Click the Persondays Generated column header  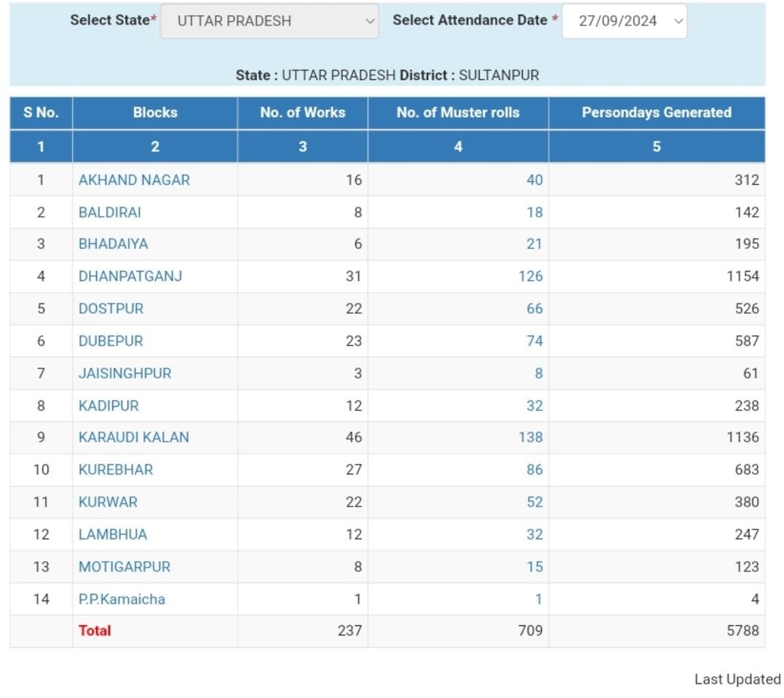click(656, 113)
